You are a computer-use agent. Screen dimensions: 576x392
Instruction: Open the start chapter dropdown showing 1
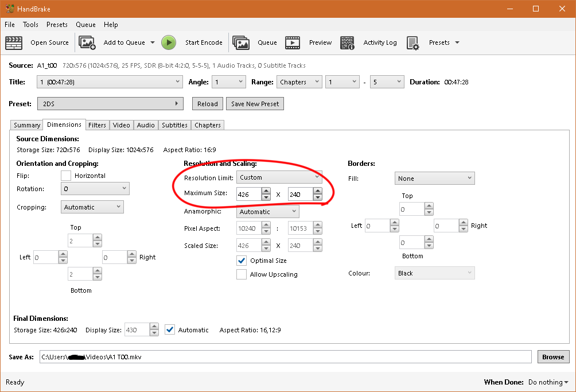coord(343,82)
